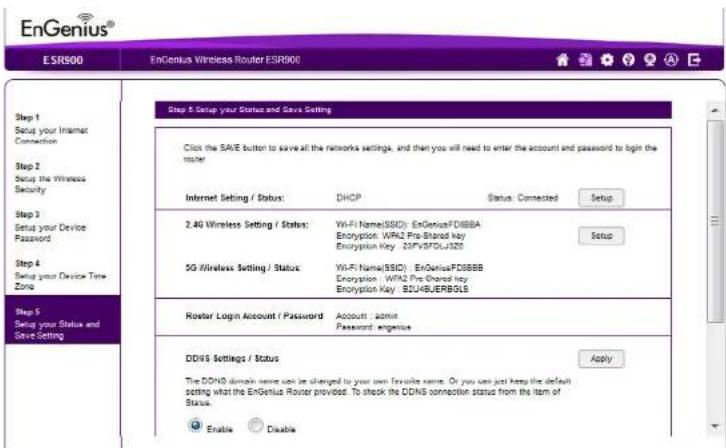
Task: Click the EnGenius Wireless Router ESR900 title
Action: coord(225,60)
